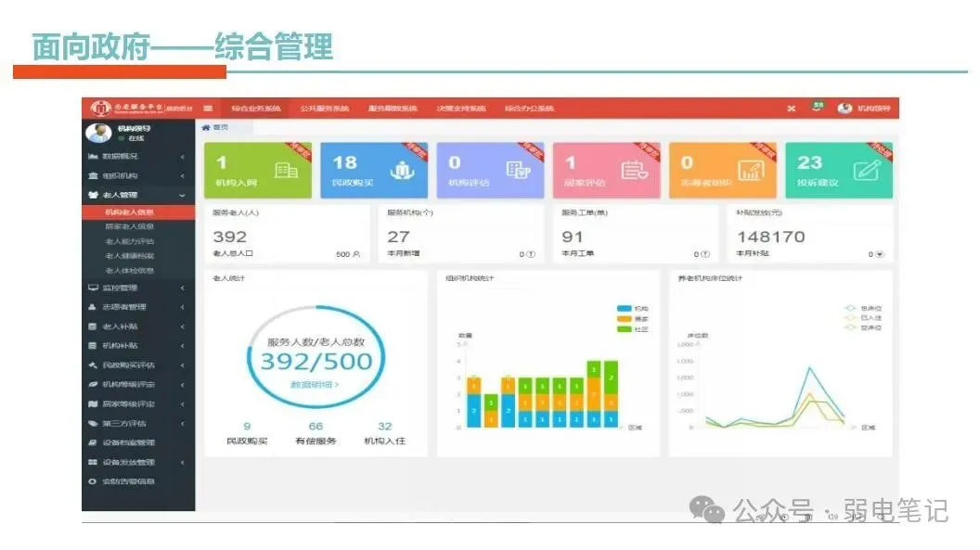Click the building icon on the 机构入网 card
This screenshot has width=980, height=550.
[x=286, y=171]
